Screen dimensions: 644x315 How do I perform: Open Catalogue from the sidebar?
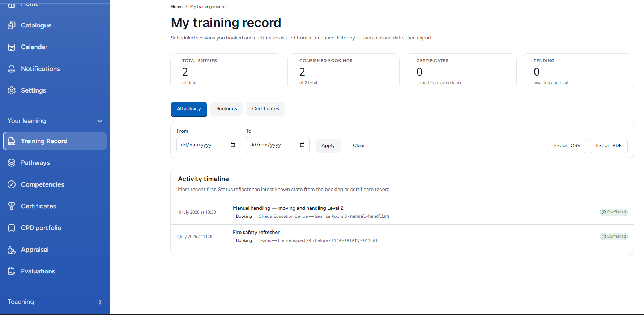[55, 25]
